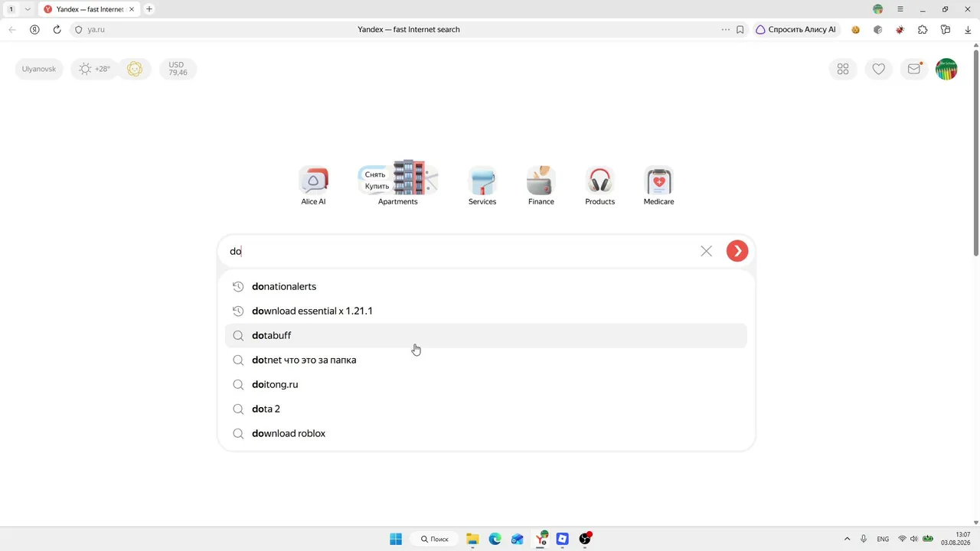
Task: View site protection shield info
Action: pos(78,29)
